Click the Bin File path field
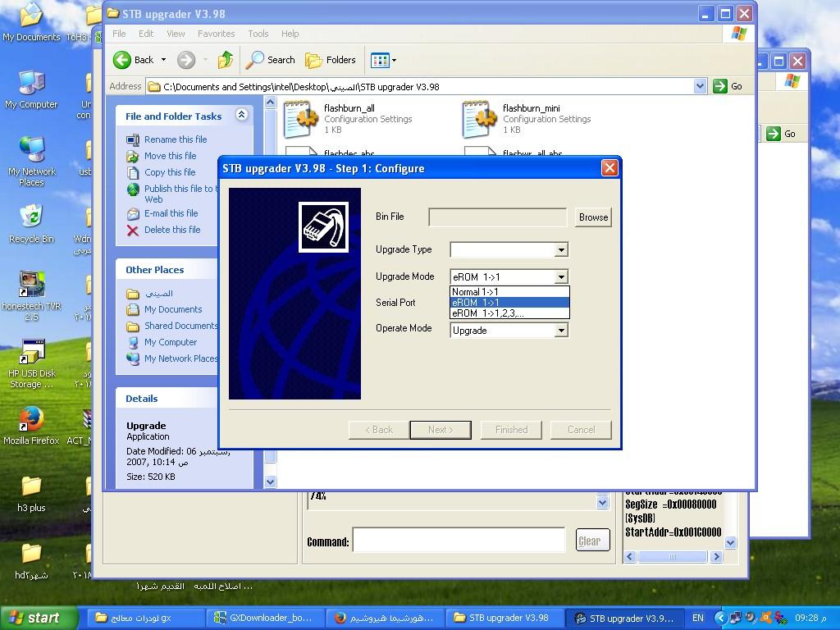 [498, 217]
